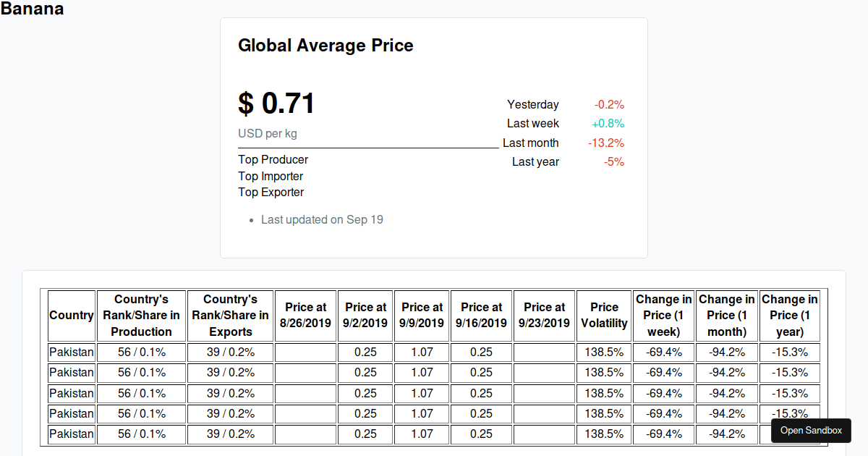The image size is (868, 456).
Task: Click the Global Average Price heading
Action: pyautogui.click(x=325, y=46)
